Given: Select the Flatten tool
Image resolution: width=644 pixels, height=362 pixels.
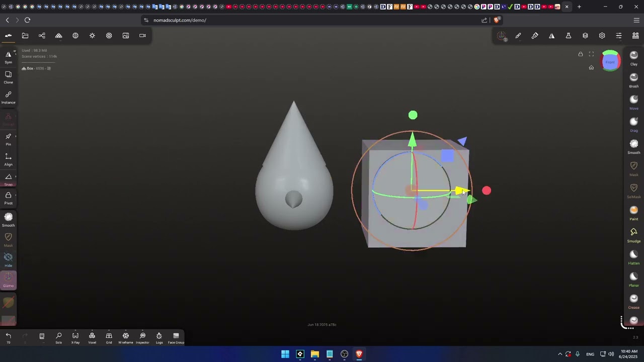Looking at the screenshot, I should point(634,257).
